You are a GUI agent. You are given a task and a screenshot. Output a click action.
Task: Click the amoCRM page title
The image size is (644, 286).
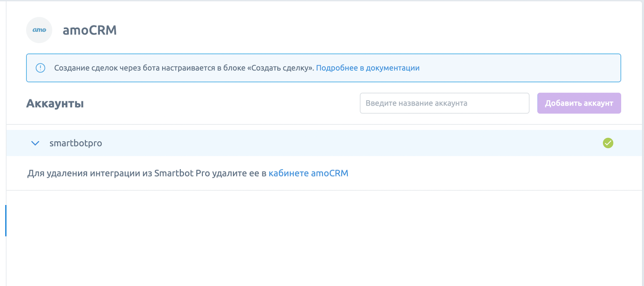[x=90, y=30]
